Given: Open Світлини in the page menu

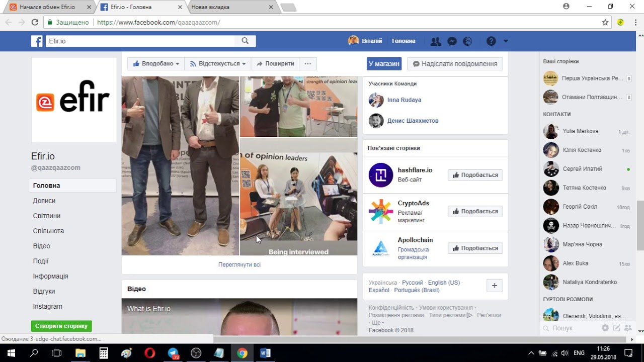Looking at the screenshot, I should tap(47, 216).
